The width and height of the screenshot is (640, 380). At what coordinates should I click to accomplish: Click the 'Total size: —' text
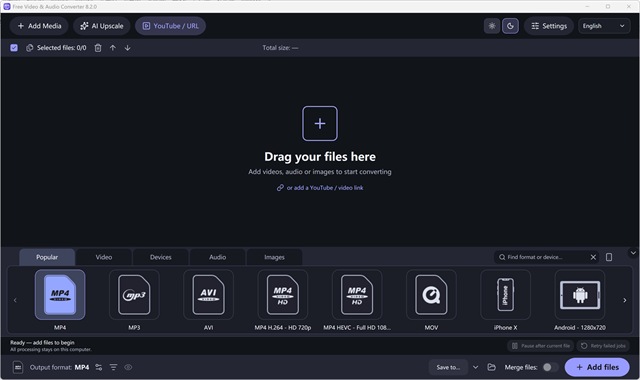pos(280,48)
